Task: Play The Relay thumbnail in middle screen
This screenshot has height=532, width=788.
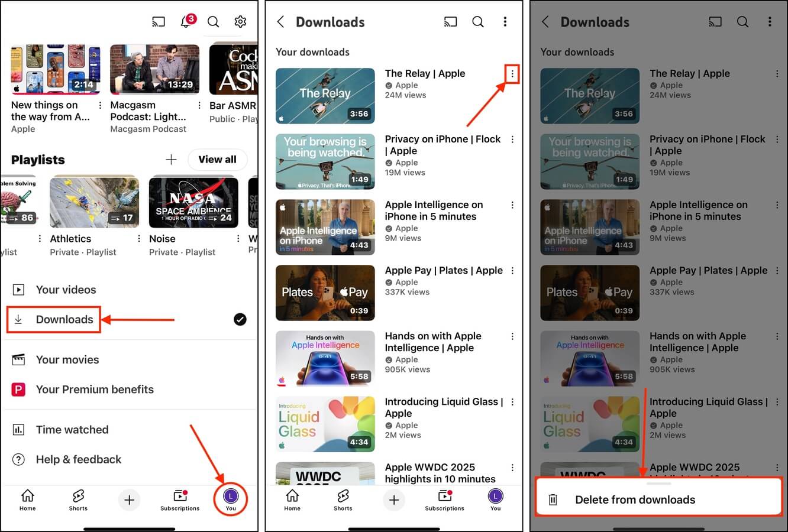Action: [325, 96]
